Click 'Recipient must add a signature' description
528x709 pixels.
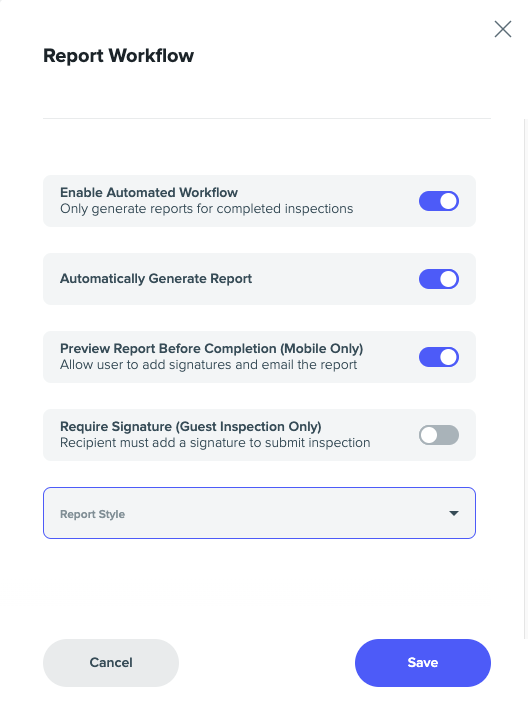tap(215, 443)
